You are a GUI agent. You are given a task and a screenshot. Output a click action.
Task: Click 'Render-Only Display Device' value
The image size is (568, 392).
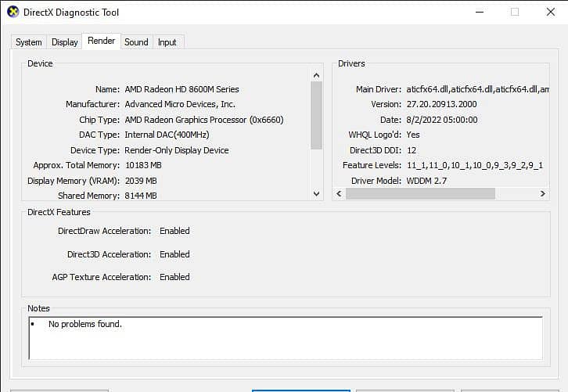tap(177, 150)
